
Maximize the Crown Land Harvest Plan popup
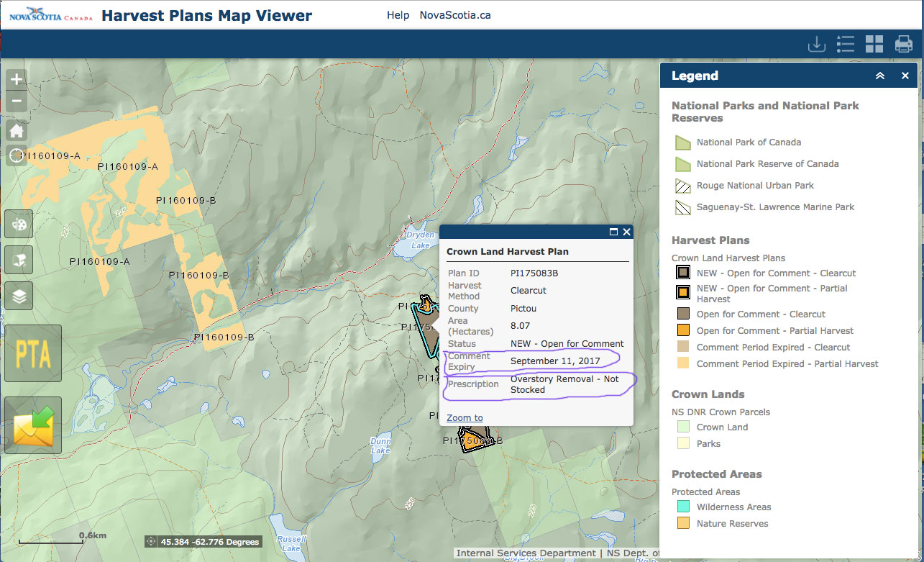613,232
